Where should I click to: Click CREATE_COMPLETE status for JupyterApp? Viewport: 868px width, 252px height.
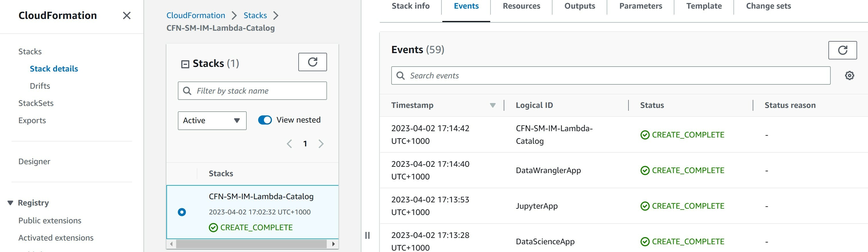tap(682, 206)
